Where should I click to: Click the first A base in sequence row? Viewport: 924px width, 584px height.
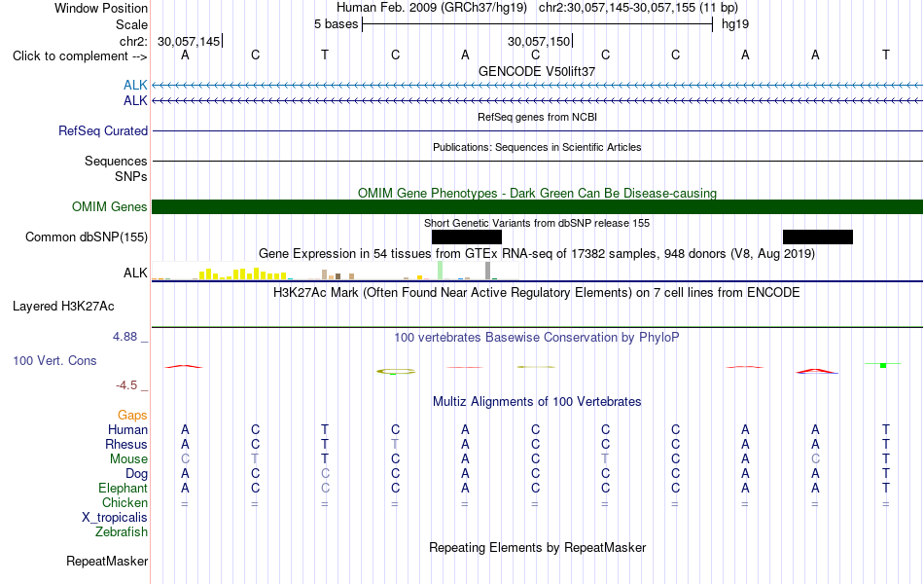tap(185, 55)
